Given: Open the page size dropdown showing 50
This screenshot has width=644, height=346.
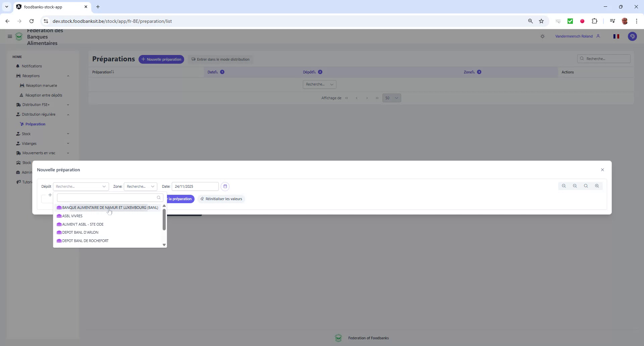Looking at the screenshot, I should 391,98.
